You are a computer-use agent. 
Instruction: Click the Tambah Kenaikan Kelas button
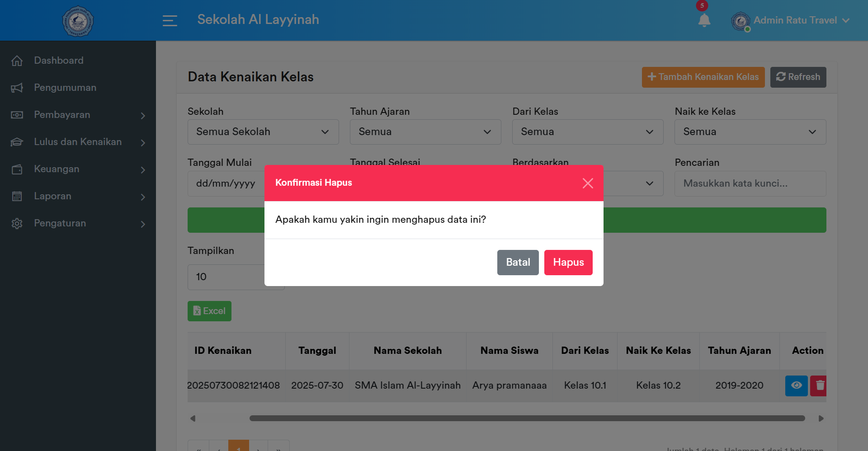point(703,77)
